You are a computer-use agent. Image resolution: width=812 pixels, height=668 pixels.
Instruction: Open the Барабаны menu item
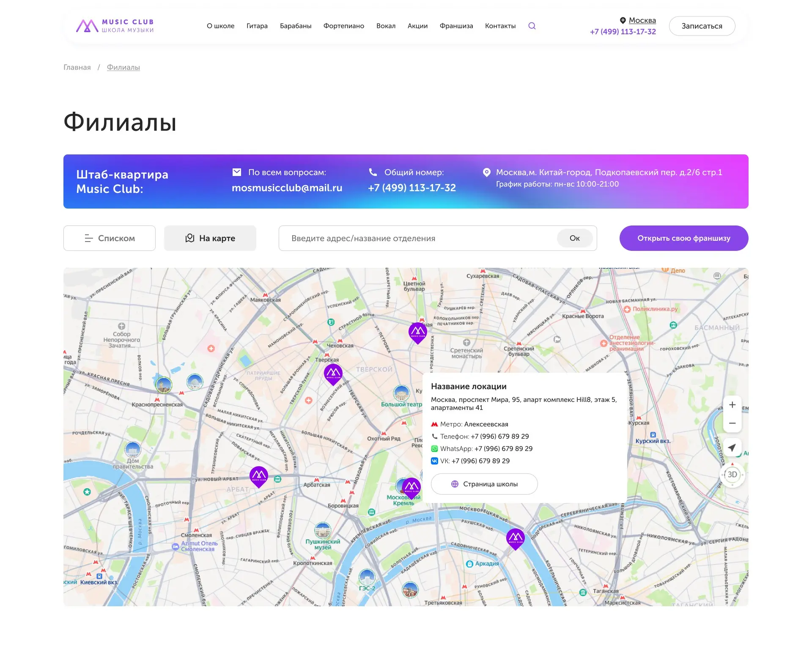(296, 26)
